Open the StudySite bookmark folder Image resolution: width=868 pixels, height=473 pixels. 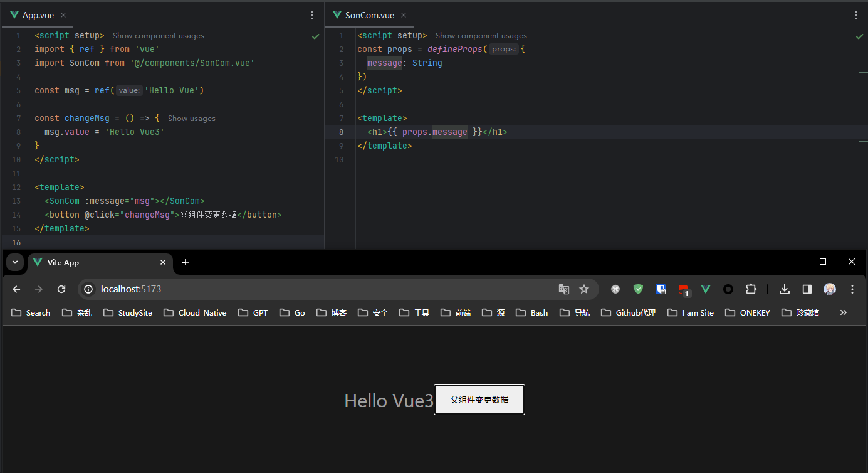(x=128, y=312)
